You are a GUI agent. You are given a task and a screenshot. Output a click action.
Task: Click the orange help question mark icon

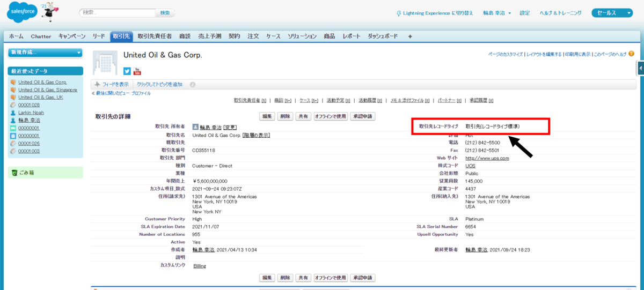tap(631, 54)
